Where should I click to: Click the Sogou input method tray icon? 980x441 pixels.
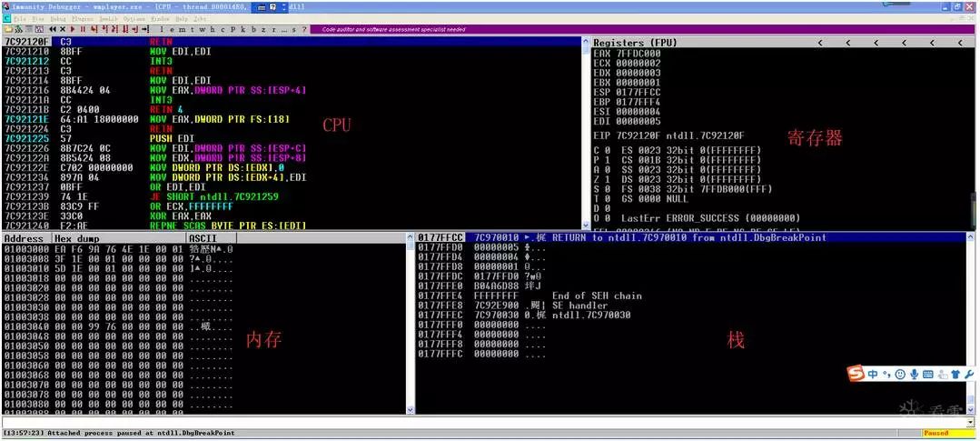click(855, 374)
